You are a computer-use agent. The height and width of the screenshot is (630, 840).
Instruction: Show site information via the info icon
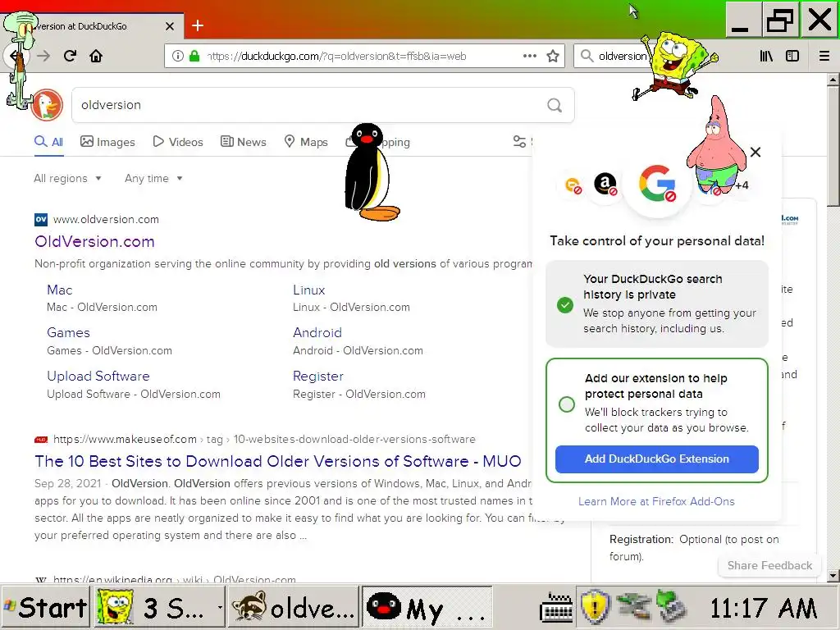click(x=178, y=56)
